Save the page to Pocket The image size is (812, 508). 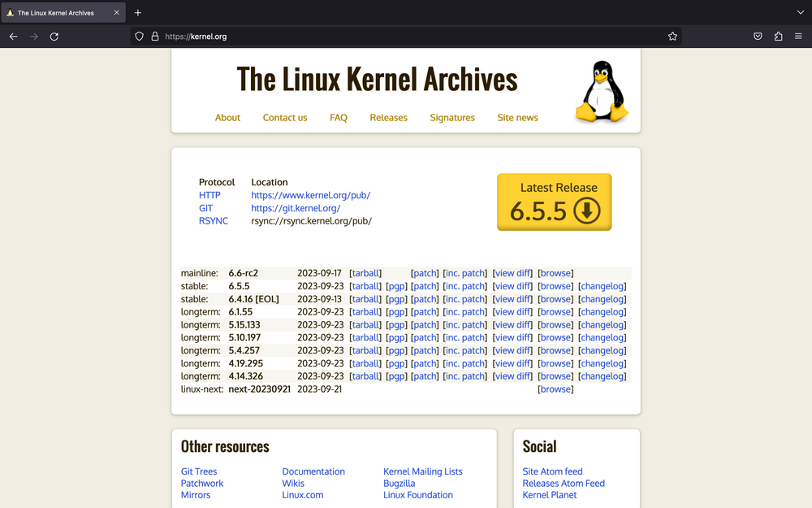(x=758, y=36)
